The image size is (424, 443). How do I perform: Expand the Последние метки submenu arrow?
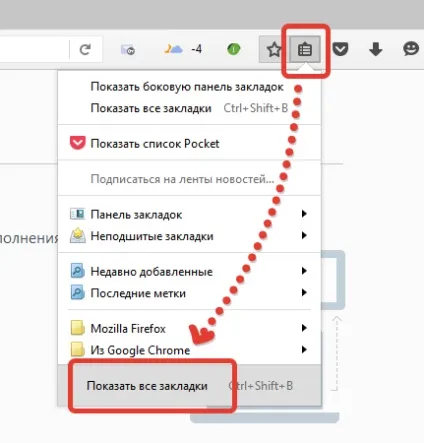pos(304,292)
